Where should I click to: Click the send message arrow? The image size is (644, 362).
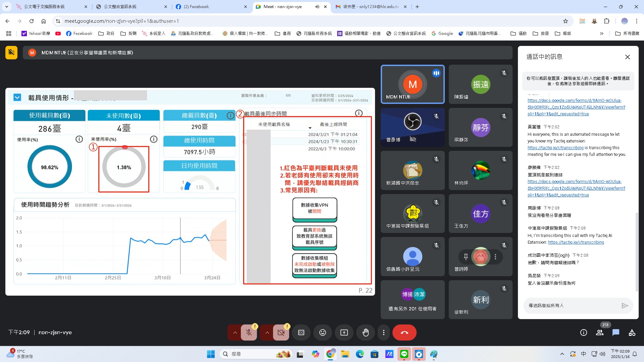(x=625, y=306)
